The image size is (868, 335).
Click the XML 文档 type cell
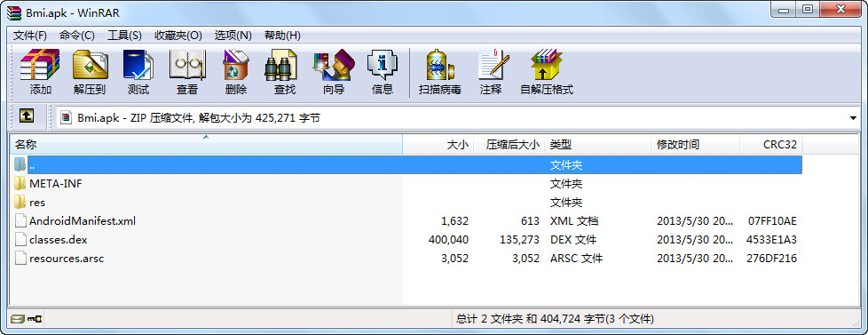[x=574, y=220]
